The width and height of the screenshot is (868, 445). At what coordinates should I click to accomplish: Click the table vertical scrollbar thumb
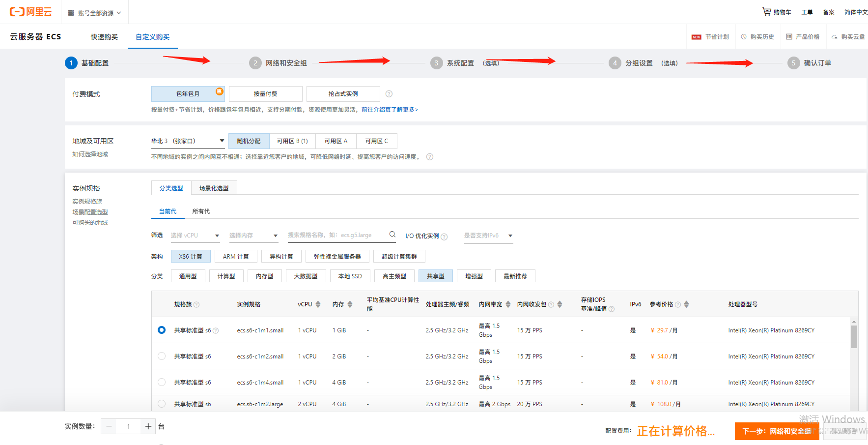point(854,337)
